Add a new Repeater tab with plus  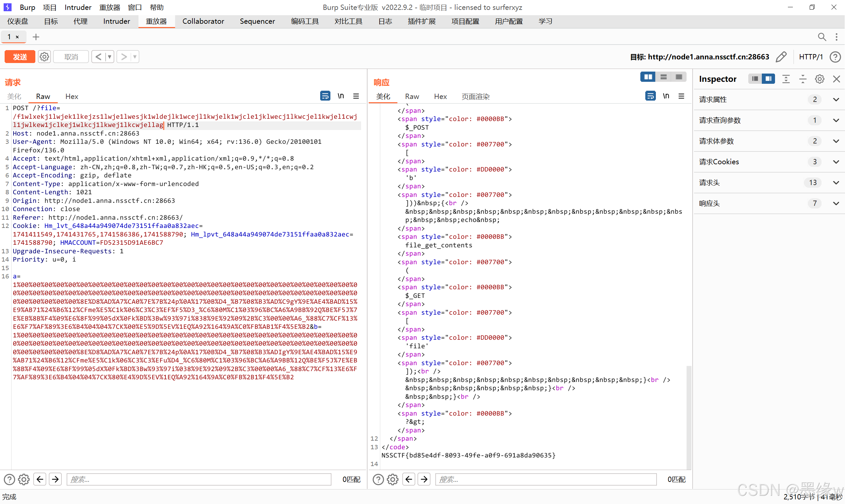pos(36,37)
